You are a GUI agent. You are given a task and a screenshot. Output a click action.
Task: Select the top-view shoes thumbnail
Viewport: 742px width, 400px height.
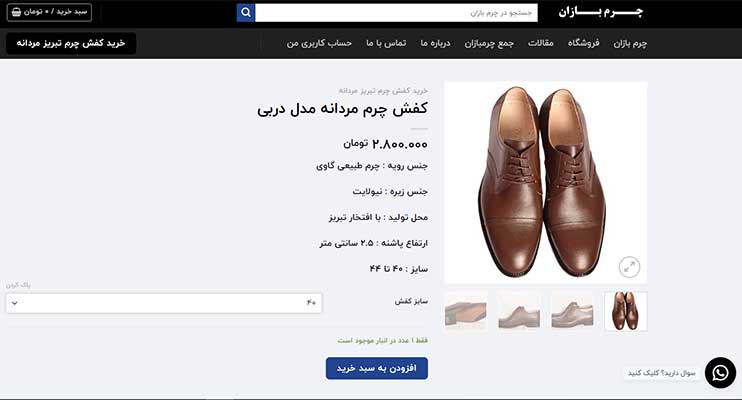click(626, 311)
